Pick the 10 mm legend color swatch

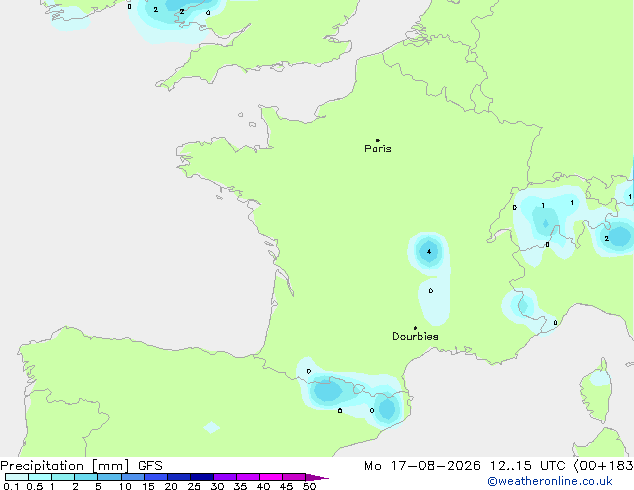coord(132,477)
